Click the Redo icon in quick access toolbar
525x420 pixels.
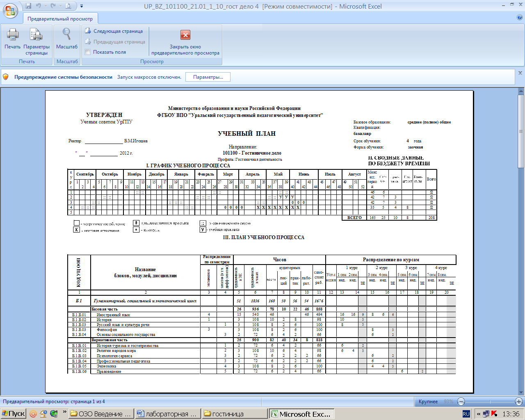click(x=52, y=6)
